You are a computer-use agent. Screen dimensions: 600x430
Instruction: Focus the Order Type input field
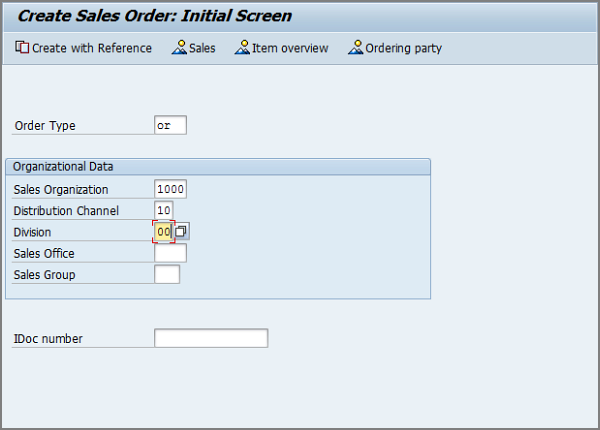click(x=171, y=126)
